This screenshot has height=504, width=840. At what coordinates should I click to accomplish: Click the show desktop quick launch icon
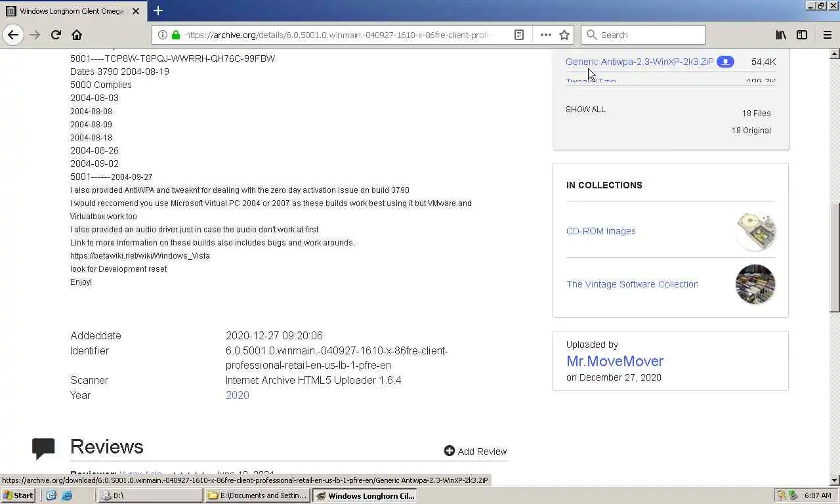click(x=51, y=495)
